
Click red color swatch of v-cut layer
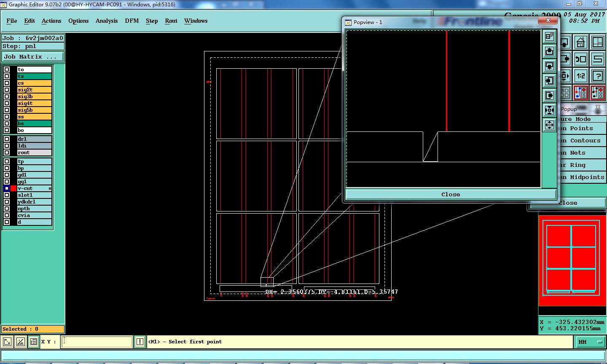coord(13,188)
